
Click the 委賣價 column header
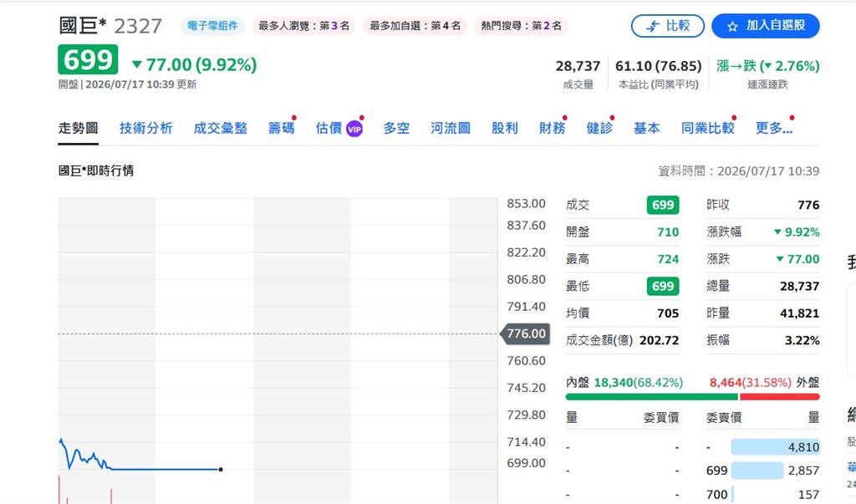pos(724,418)
